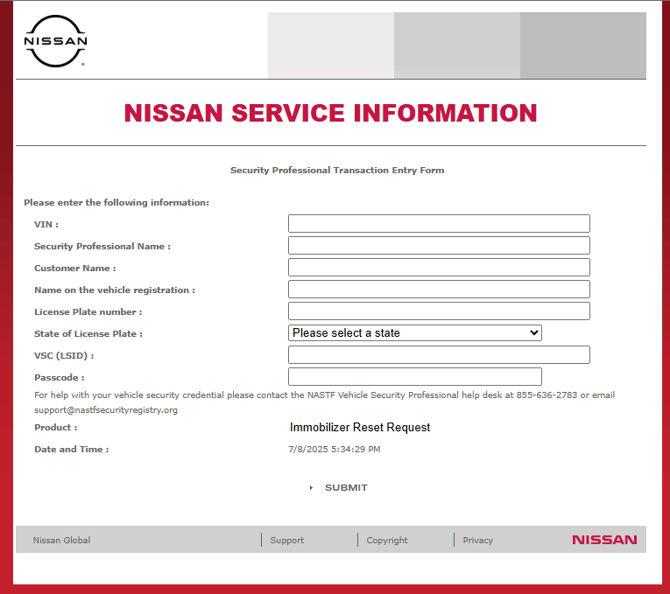Screen dimensions: 670x594
Task: Click the 'Product :' label
Action: [56, 427]
